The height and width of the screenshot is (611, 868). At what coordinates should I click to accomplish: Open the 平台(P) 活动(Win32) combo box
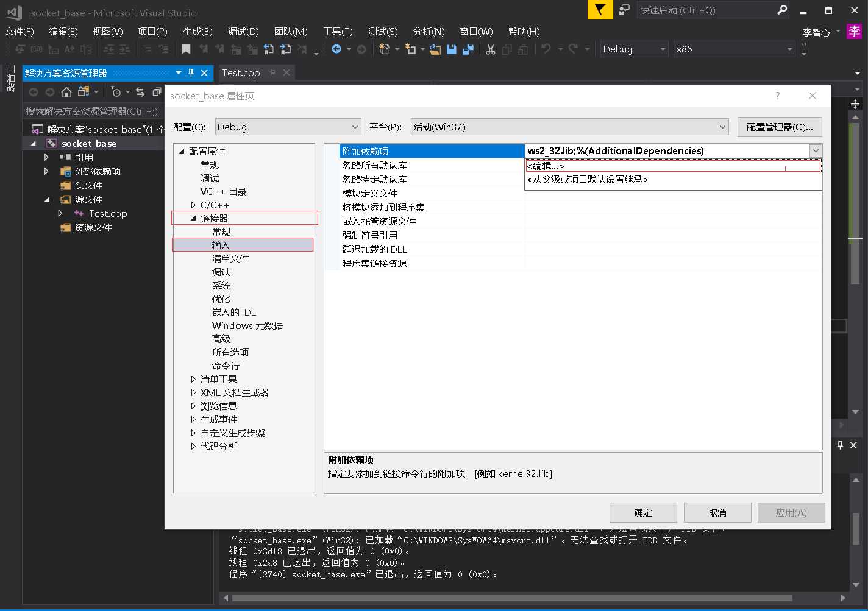(x=570, y=127)
